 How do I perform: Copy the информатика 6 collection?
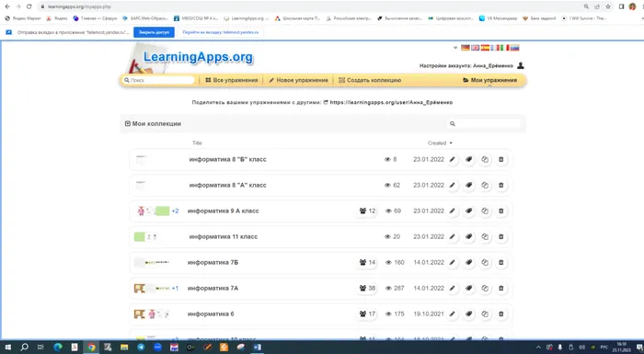[485, 314]
